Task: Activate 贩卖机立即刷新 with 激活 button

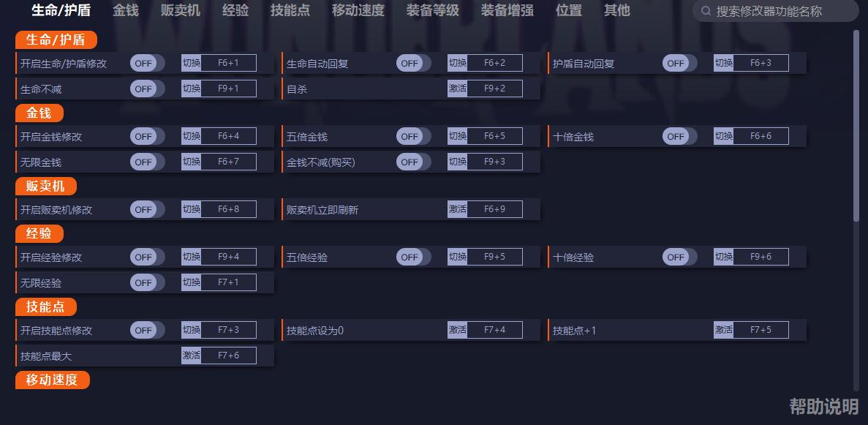Action: (x=458, y=209)
